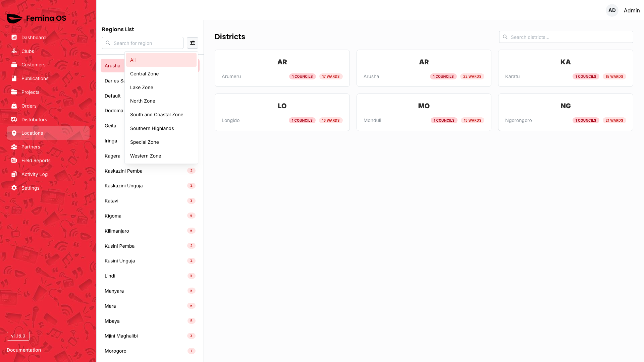The height and width of the screenshot is (362, 644).
Task: Open the region filter settings icon
Action: click(x=193, y=43)
